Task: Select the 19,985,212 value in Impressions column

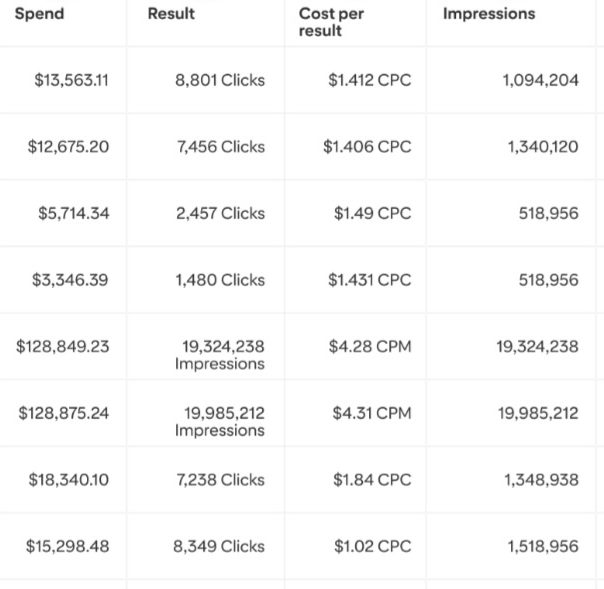Action: [x=538, y=413]
